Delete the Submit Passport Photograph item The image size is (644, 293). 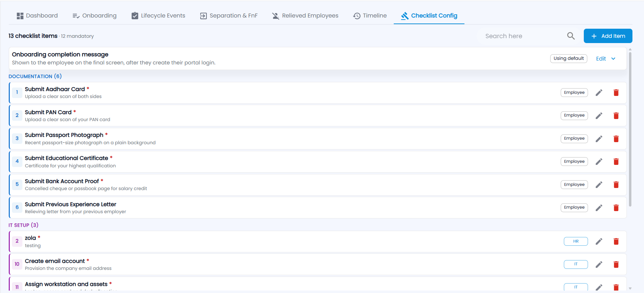[616, 139]
